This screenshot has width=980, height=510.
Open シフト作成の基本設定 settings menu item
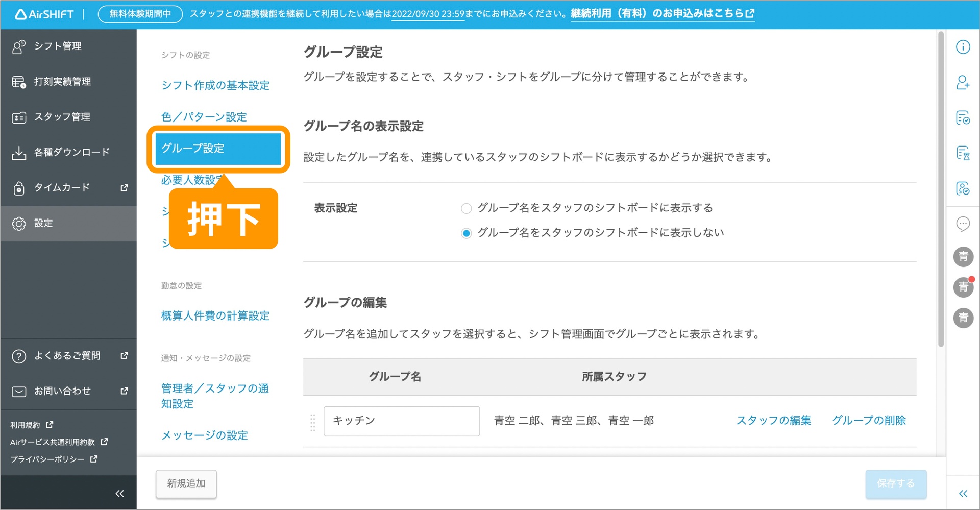[x=215, y=85]
